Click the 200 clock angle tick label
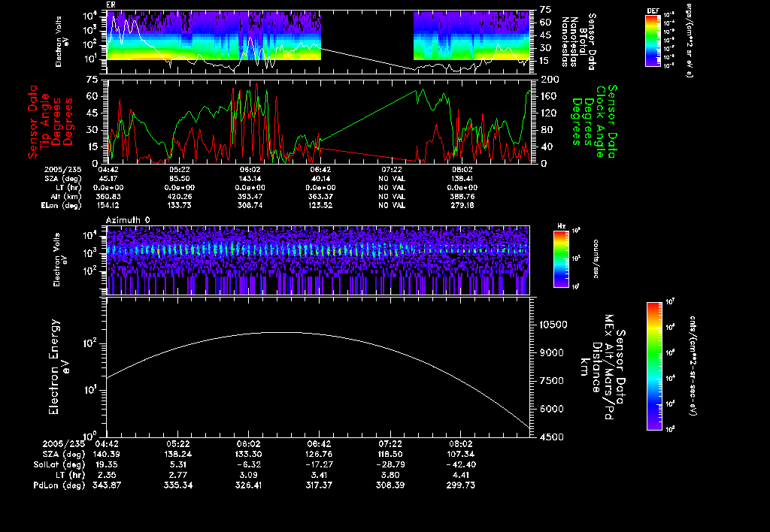This screenshot has width=770, height=532. point(550,80)
